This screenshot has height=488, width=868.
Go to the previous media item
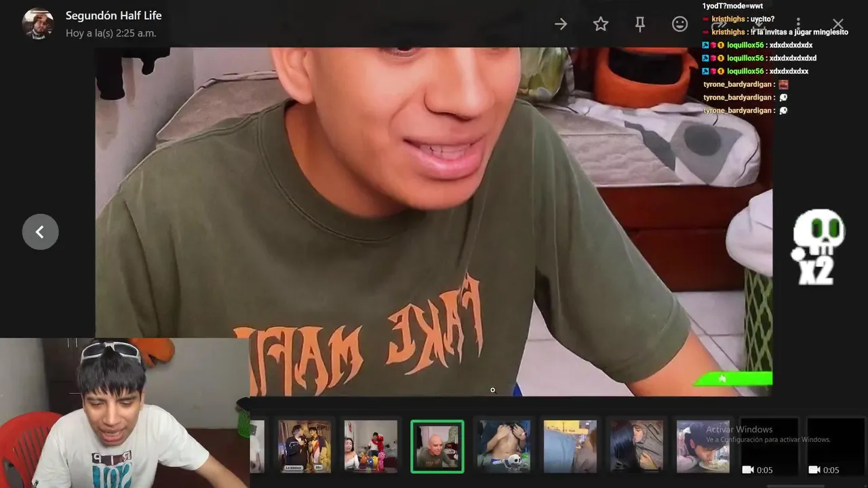point(40,232)
